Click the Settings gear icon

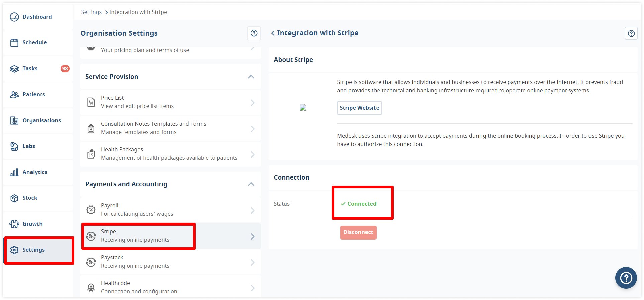pyautogui.click(x=14, y=250)
